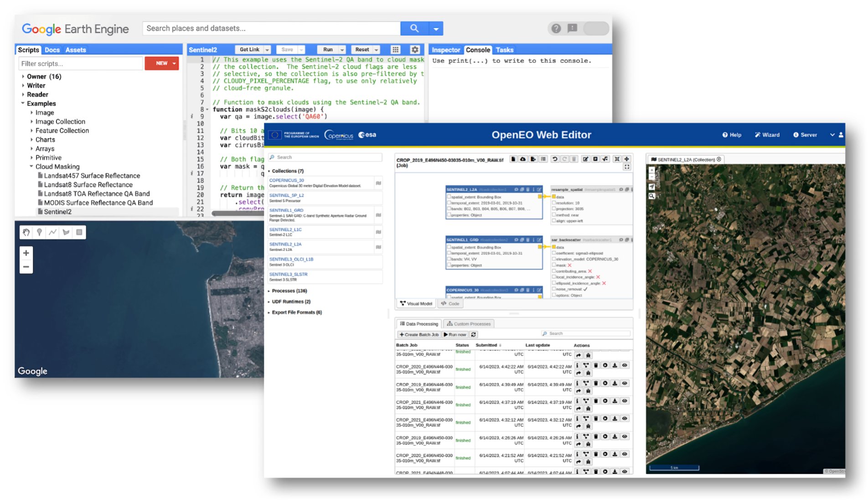Refresh the batch jobs list
The image size is (868, 500).
click(473, 335)
